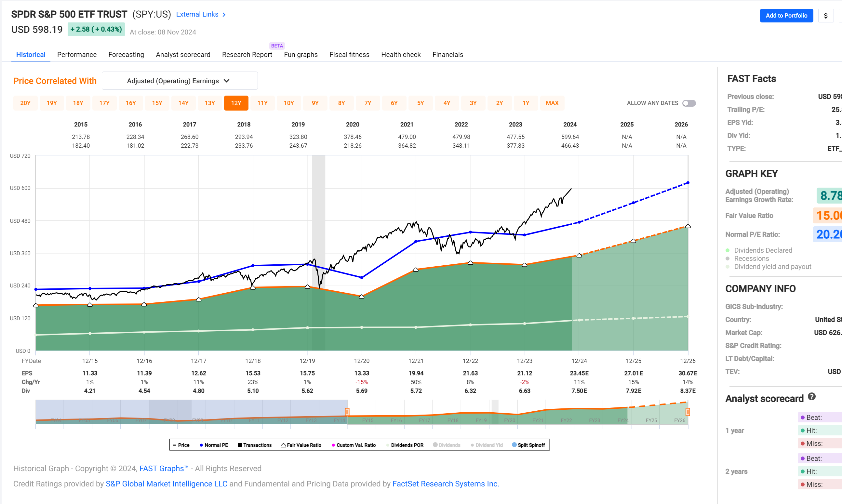Toggle Dividends POR in the legend
Image resolution: width=842 pixels, height=504 pixels.
405,445
